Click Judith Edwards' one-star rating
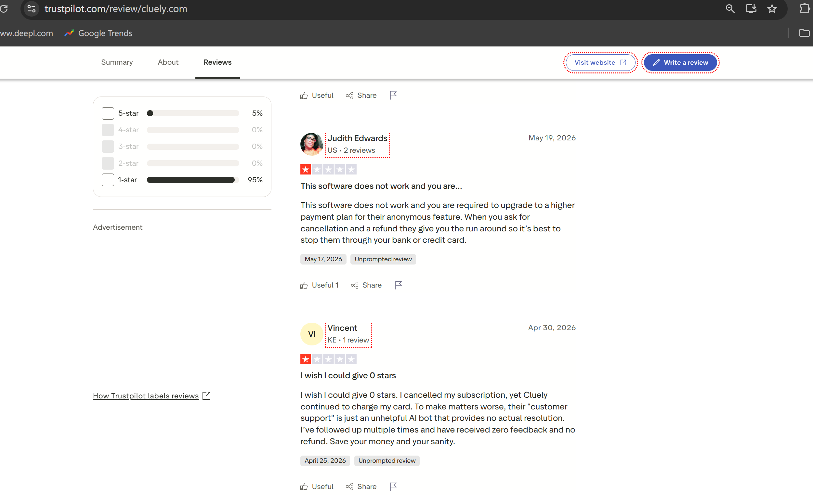813x504 pixels. coord(328,170)
